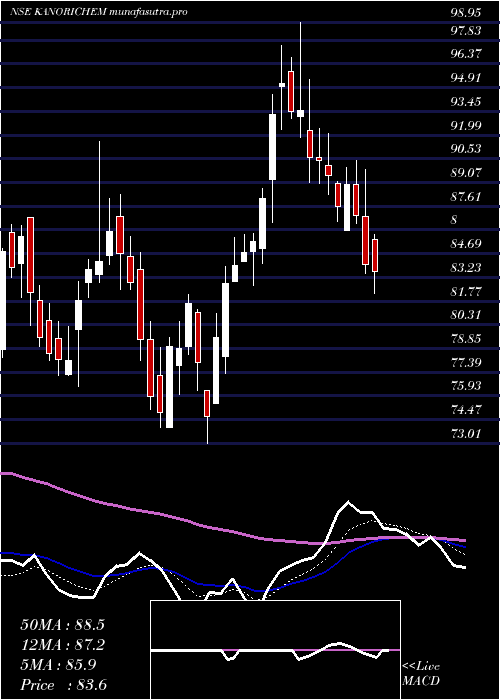Select the 91.99 price axis label

[466, 125]
